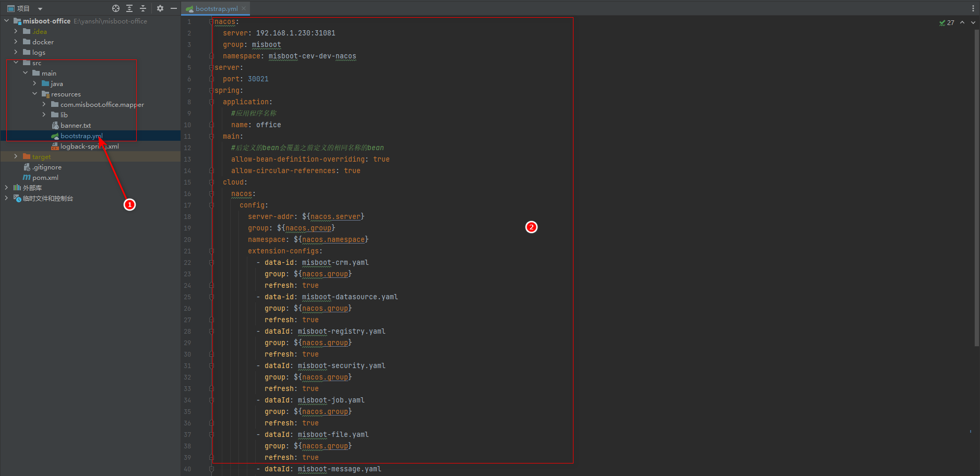Select pom.xml Maven file

tap(45, 178)
